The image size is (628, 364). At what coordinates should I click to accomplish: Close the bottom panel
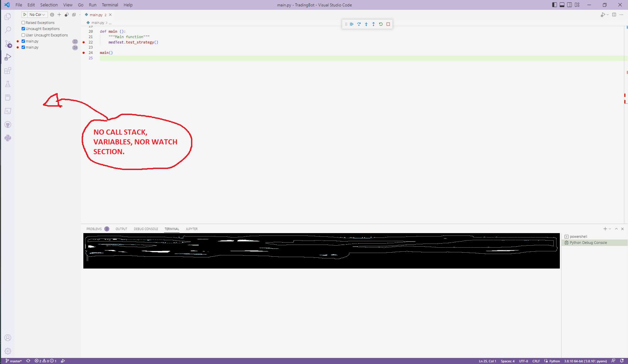(x=623, y=229)
